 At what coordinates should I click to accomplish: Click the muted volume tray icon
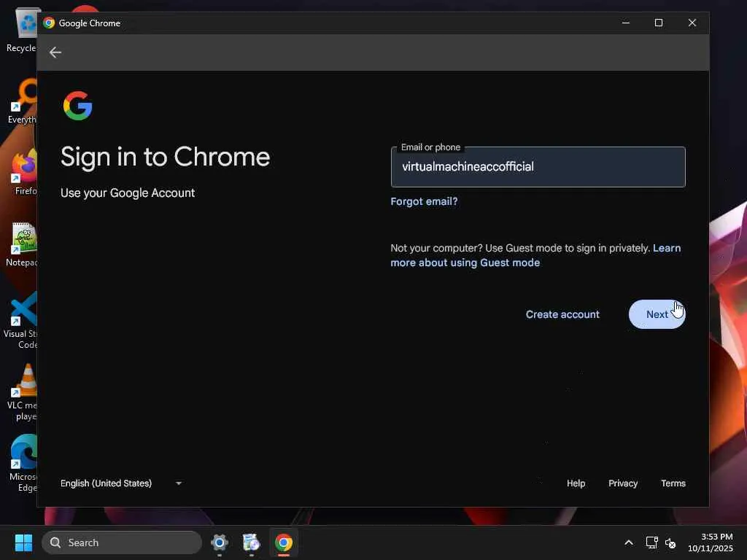coord(670,542)
